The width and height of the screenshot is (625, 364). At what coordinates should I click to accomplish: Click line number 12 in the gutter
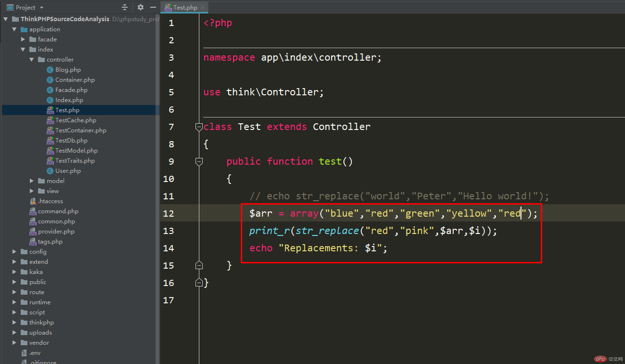pos(169,214)
